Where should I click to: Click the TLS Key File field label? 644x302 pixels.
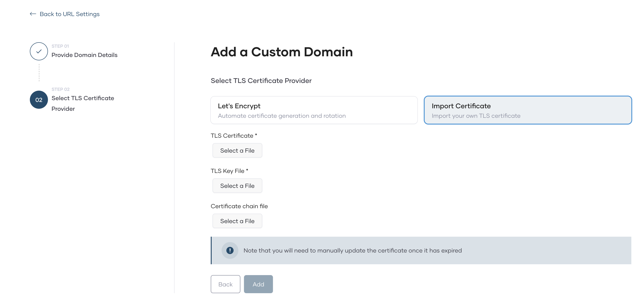tap(229, 170)
